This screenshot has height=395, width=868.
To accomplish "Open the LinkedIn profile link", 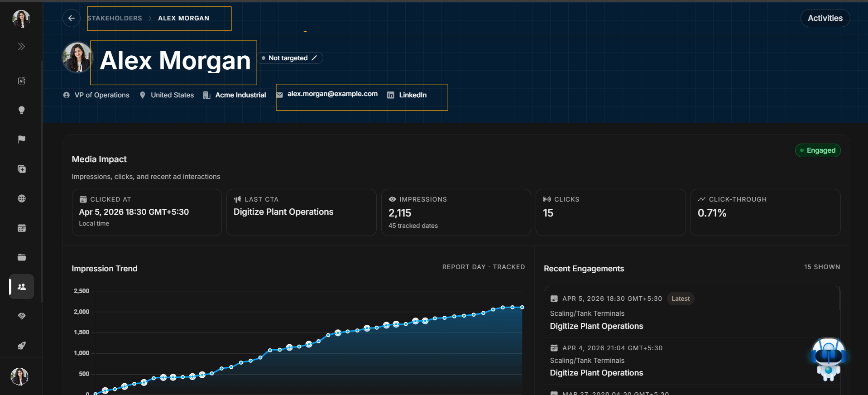I will pos(412,95).
